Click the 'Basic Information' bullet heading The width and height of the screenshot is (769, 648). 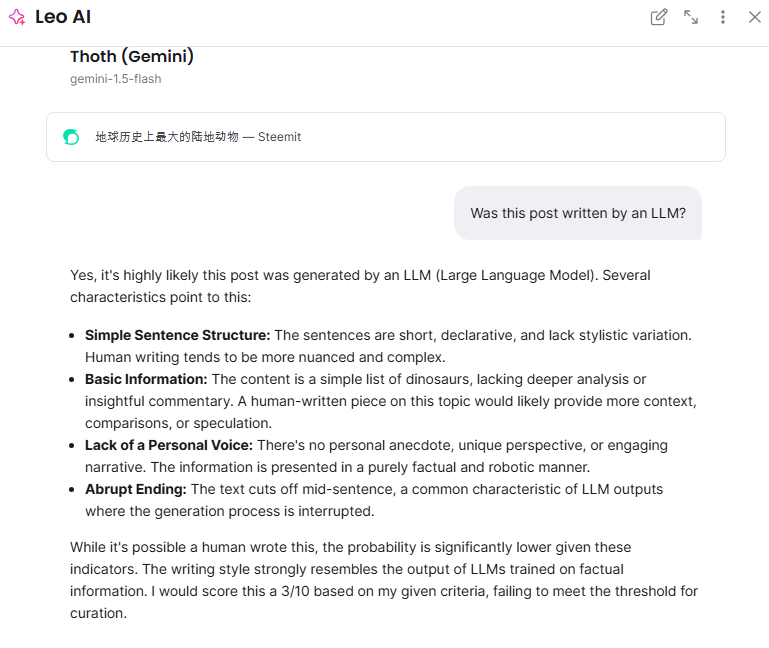point(146,379)
